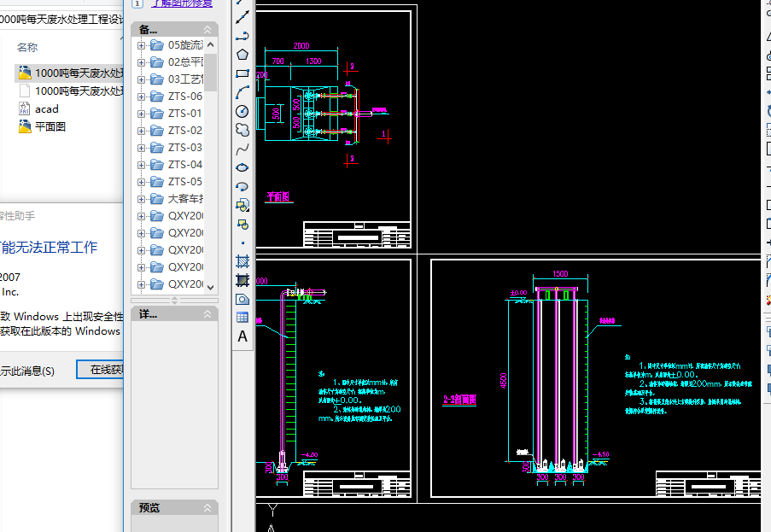771x532 pixels.
Task: Select the Construction Line tool
Action: (242, 18)
